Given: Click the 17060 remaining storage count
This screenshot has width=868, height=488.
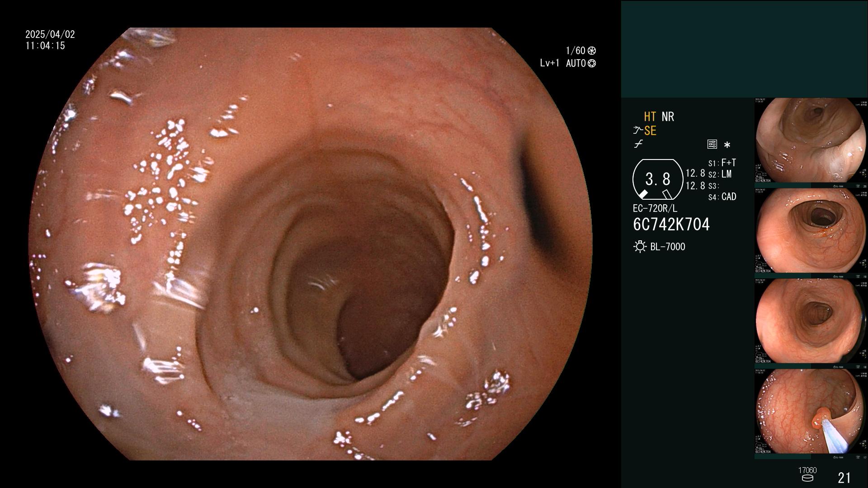Looking at the screenshot, I should 807,470.
